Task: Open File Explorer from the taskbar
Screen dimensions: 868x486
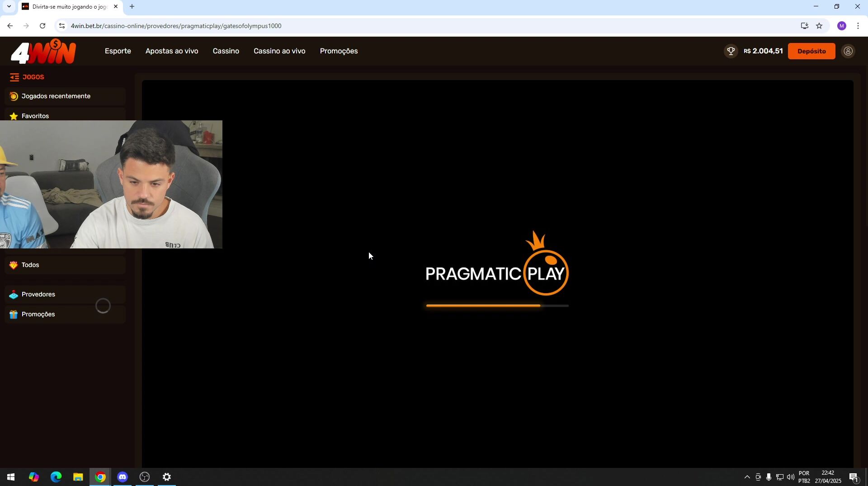Action: click(78, 477)
